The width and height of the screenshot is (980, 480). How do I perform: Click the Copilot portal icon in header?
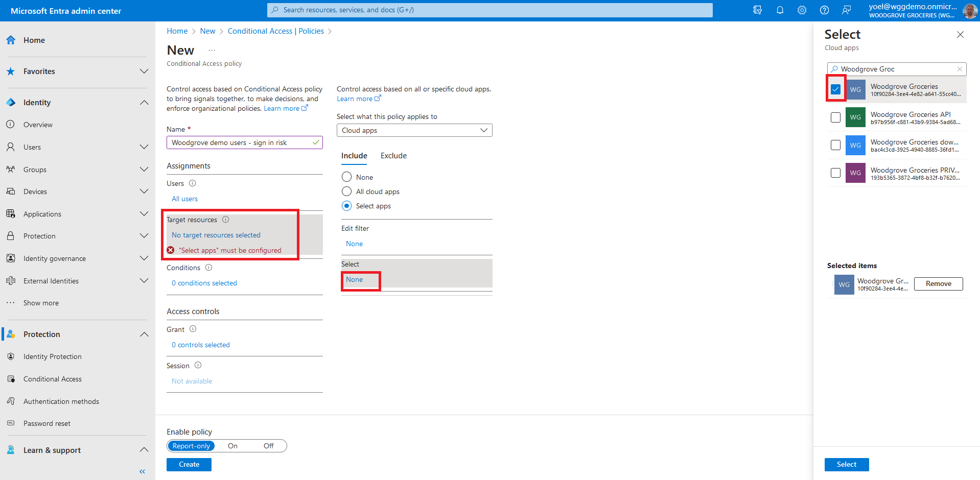coord(757,10)
